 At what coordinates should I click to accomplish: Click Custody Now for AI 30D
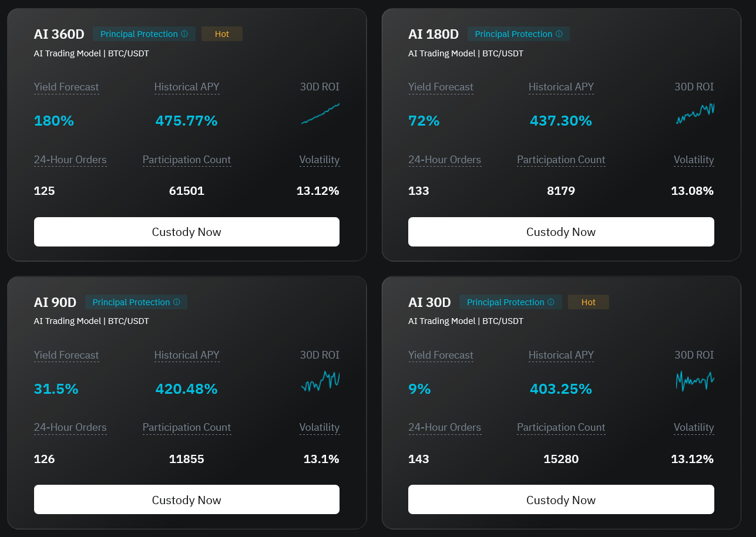pyautogui.click(x=561, y=499)
